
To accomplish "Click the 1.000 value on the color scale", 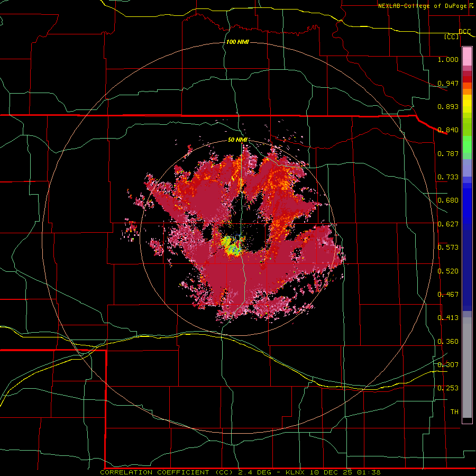I will pos(448,59).
